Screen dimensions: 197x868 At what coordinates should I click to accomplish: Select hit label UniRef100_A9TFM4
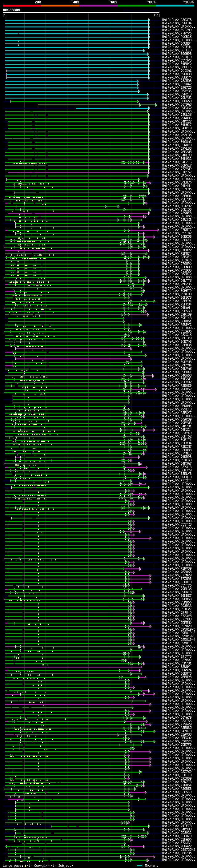coord(177,47)
